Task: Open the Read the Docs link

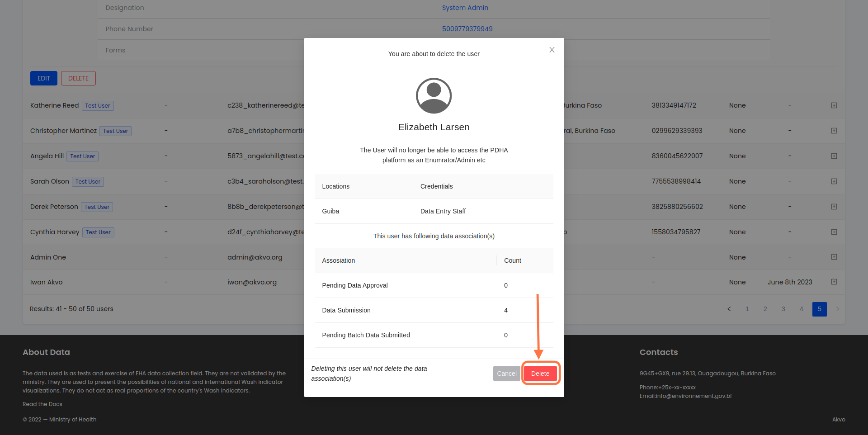Action: click(x=42, y=404)
